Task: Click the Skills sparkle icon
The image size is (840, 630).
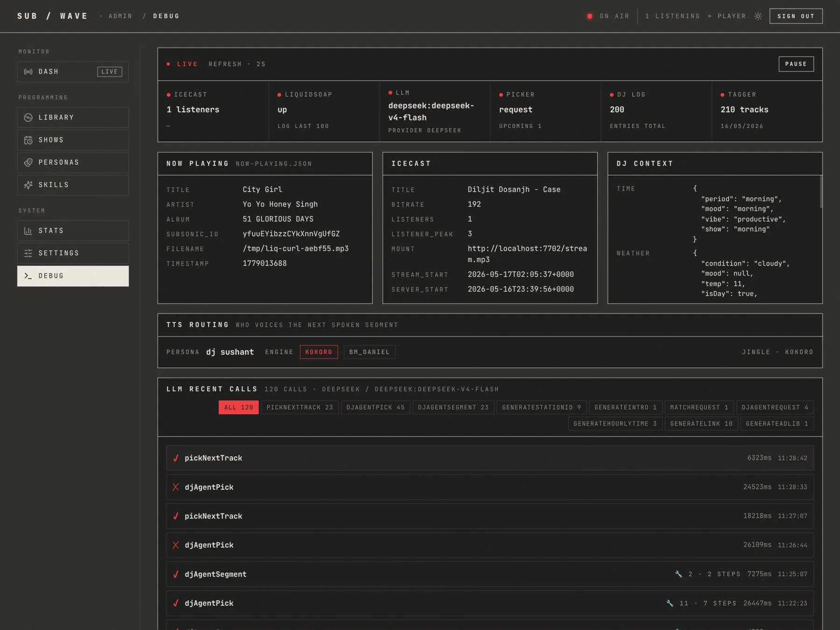Action: point(28,185)
